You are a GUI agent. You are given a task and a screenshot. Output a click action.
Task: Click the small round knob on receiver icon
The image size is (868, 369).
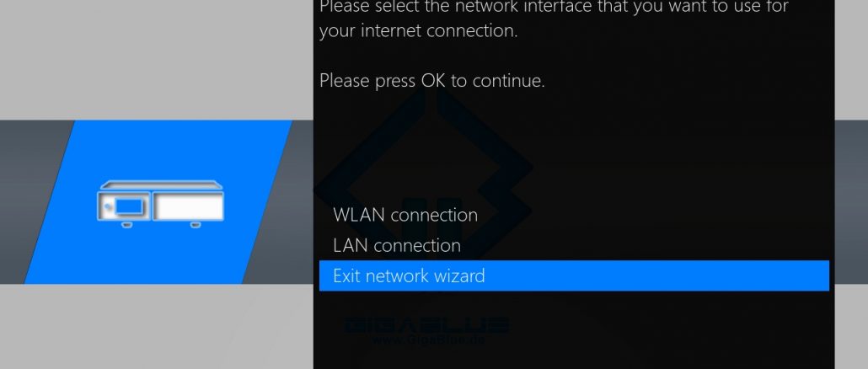click(108, 207)
